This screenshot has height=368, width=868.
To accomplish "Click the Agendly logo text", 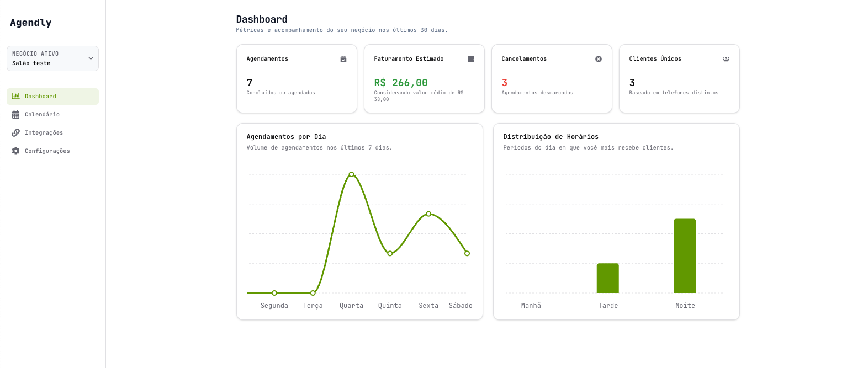I will point(31,23).
